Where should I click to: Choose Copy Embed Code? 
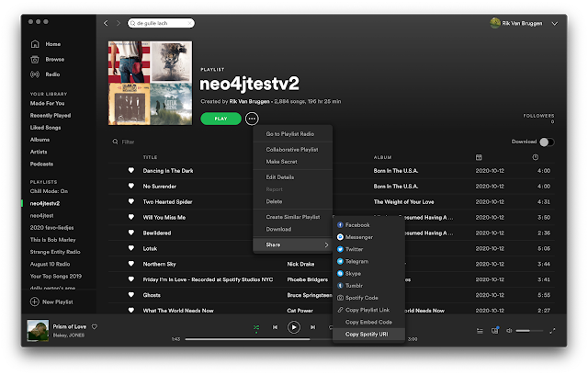(368, 322)
